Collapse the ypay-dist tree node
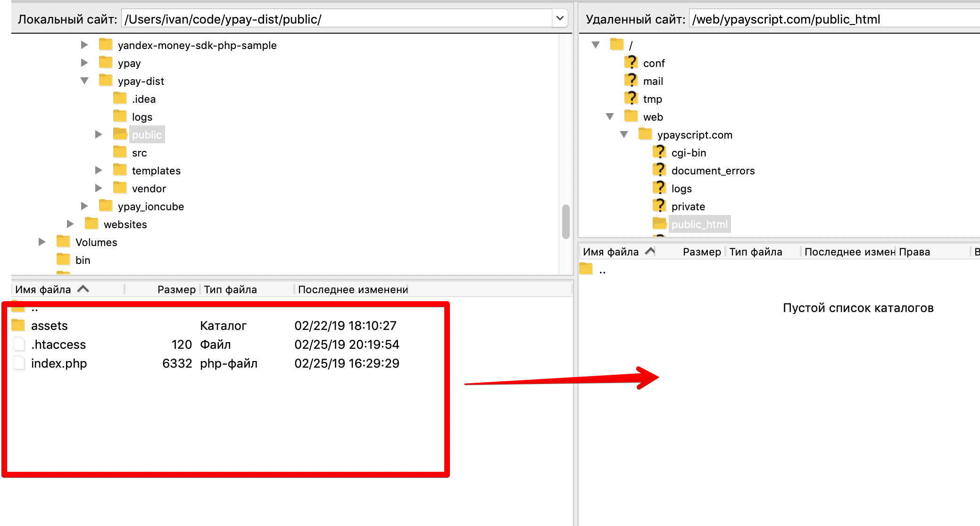 click(84, 81)
